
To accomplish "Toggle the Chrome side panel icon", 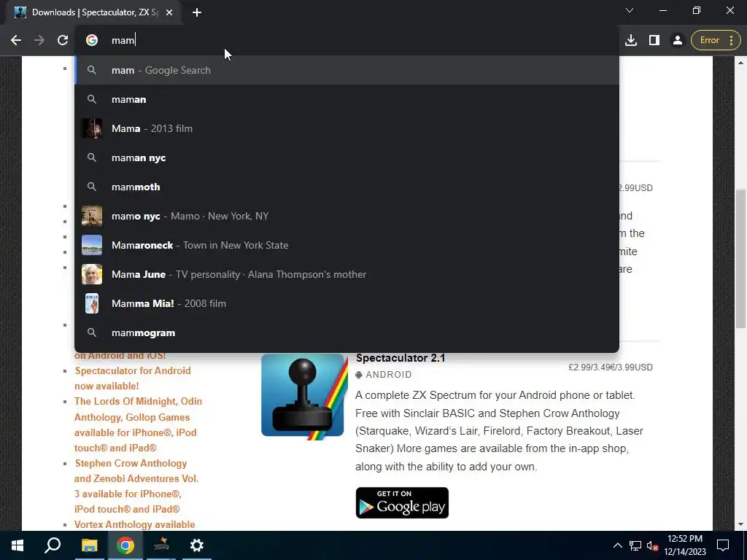I will coord(654,41).
